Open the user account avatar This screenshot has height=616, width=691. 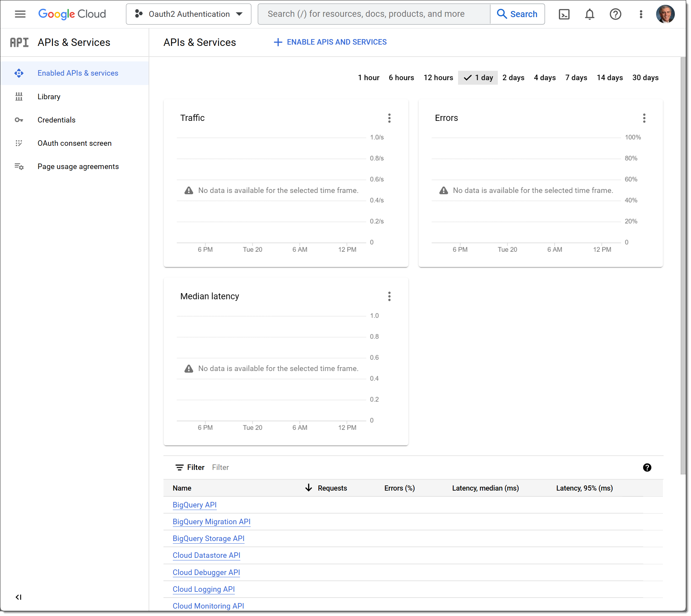tap(665, 14)
